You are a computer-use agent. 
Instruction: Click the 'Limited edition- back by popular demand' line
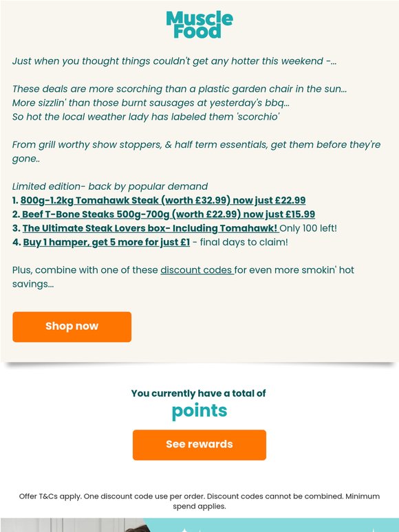(x=110, y=186)
